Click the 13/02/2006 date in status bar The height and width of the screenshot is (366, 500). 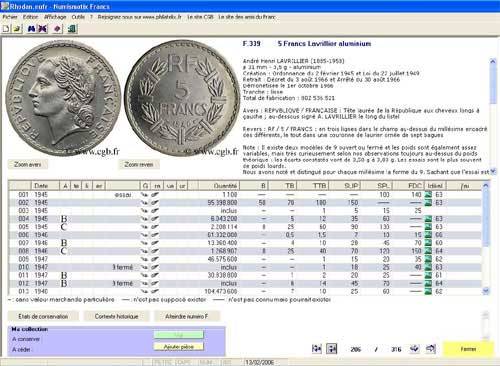click(259, 362)
